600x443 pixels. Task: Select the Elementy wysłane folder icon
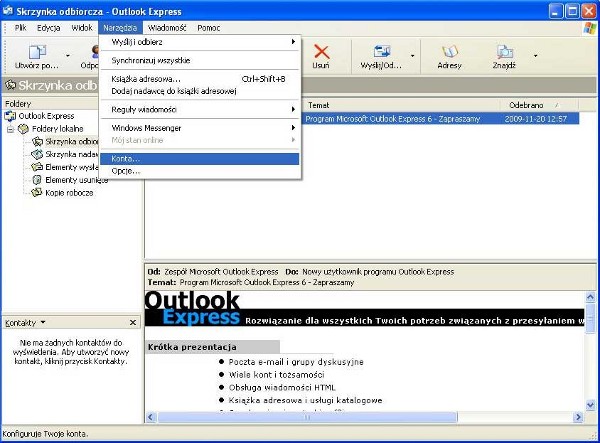point(37,167)
